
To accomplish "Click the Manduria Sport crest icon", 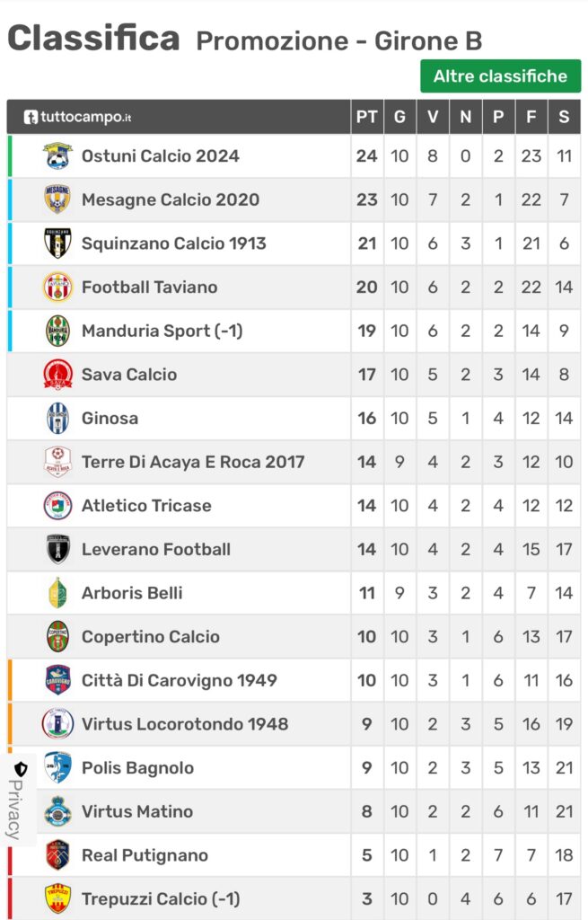I will (57, 331).
